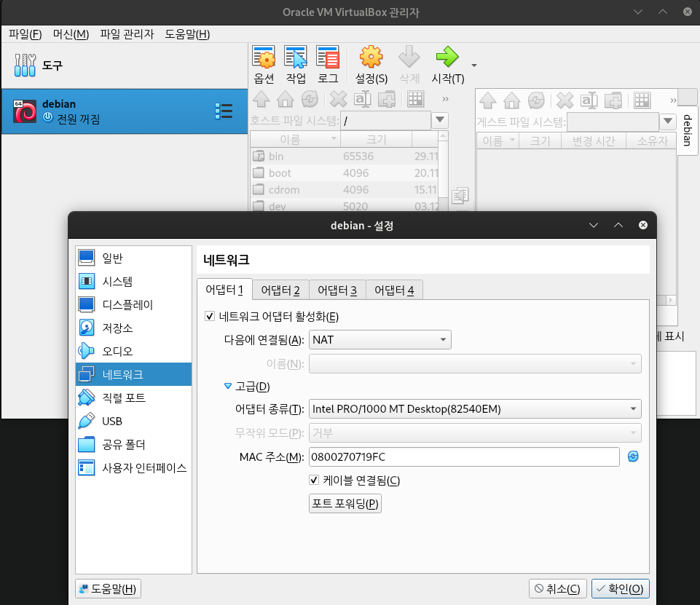Open 어댑터 종류 Intel PRO/1000 dropdown
The height and width of the screenshot is (605, 700).
pos(475,408)
